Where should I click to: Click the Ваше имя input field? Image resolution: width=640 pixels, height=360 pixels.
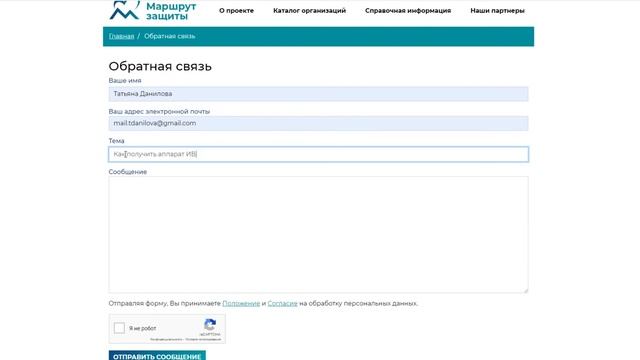point(318,94)
